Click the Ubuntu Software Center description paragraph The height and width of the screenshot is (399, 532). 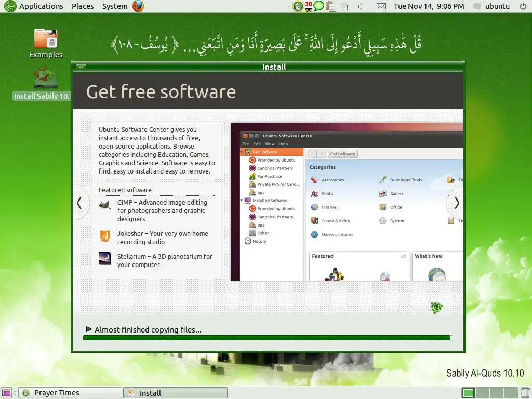pos(157,150)
